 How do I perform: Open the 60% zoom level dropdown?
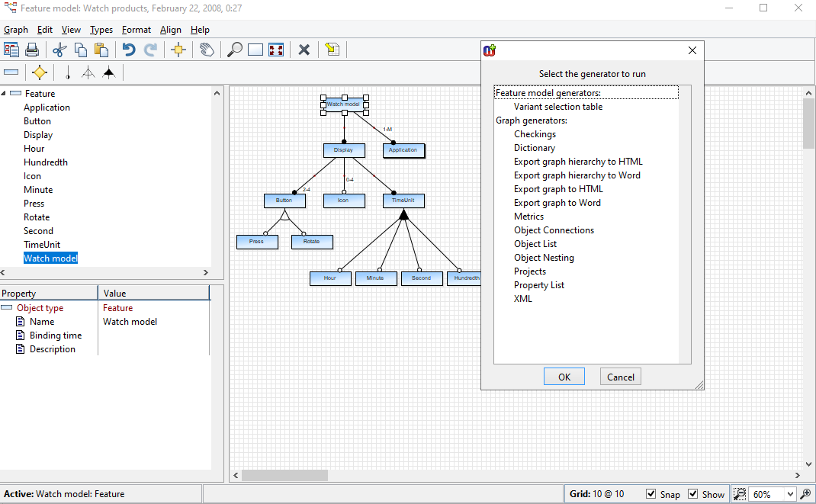coord(789,494)
